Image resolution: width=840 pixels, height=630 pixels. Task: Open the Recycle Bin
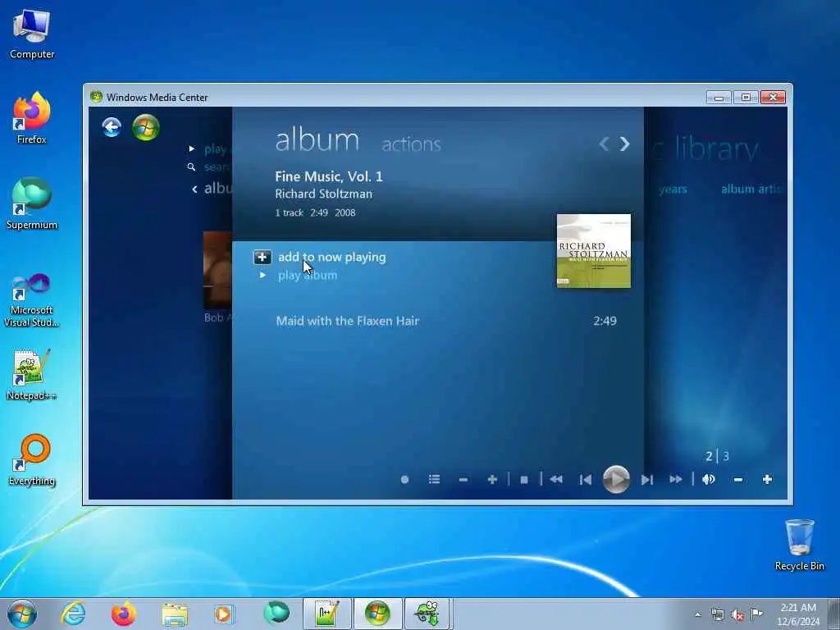799,545
